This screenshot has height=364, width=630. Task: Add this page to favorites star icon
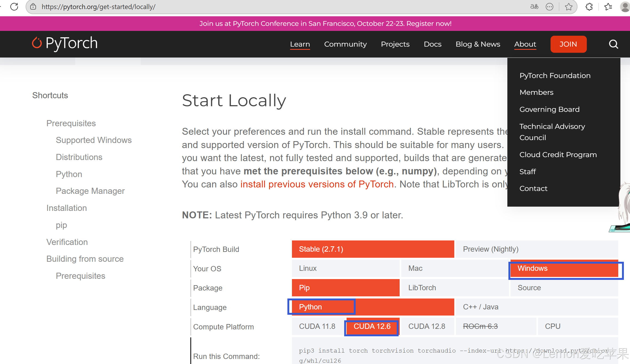569,7
